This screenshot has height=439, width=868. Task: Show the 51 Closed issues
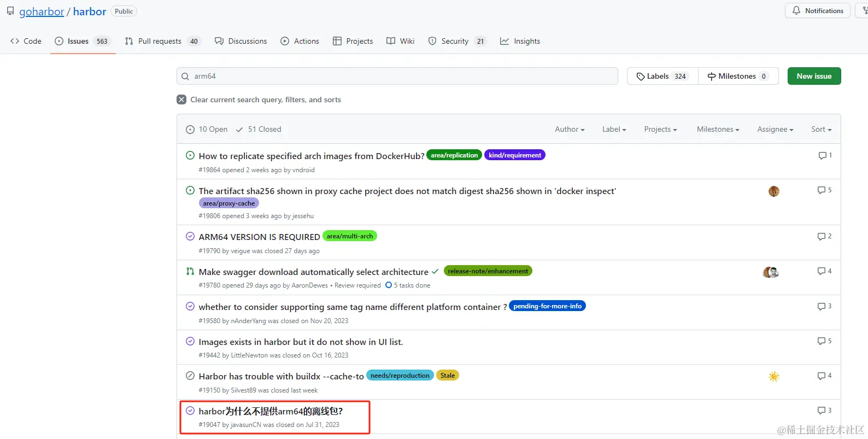[x=259, y=130]
